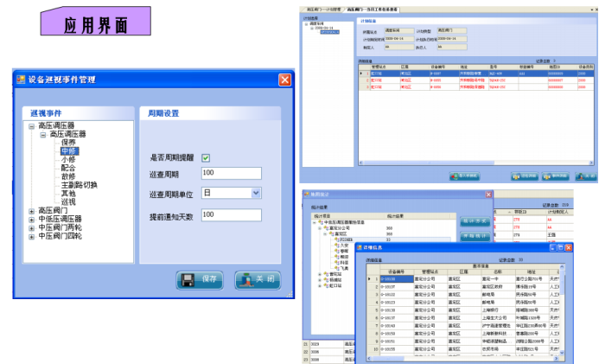
Task: Expand the 中压阀门两轮 tree node
Action: tap(32, 227)
